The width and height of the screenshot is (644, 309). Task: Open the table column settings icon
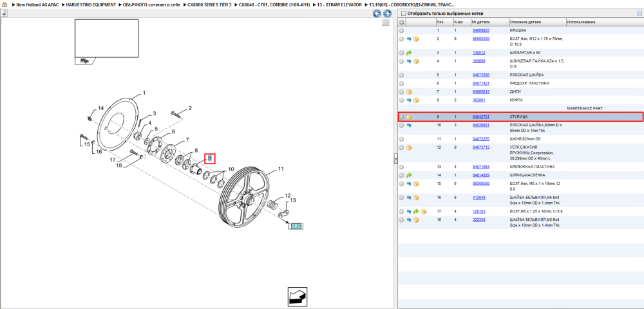coord(639,13)
